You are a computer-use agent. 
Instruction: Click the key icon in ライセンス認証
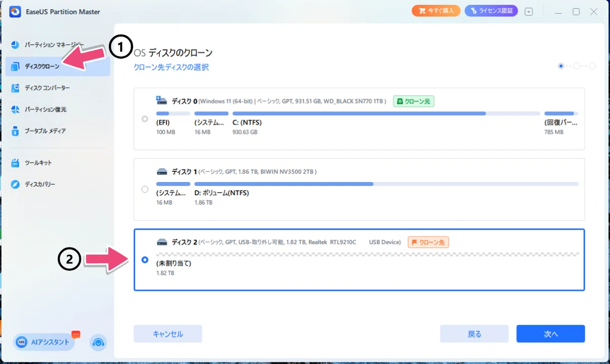(474, 11)
